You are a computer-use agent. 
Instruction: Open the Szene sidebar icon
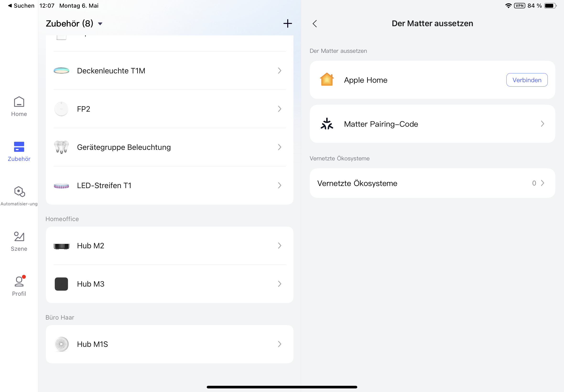coord(19,237)
